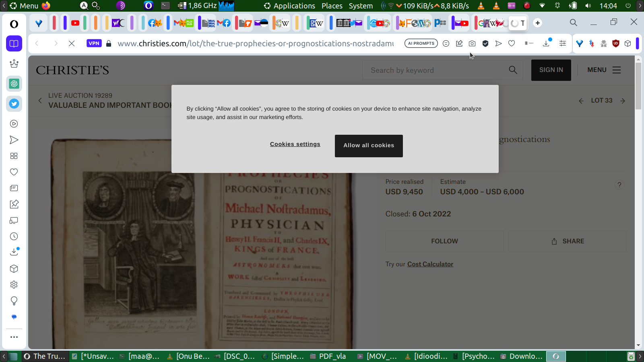Image resolution: width=644 pixels, height=362 pixels.
Task: Open the sidebar History clock icon
Action: pyautogui.click(x=14, y=237)
